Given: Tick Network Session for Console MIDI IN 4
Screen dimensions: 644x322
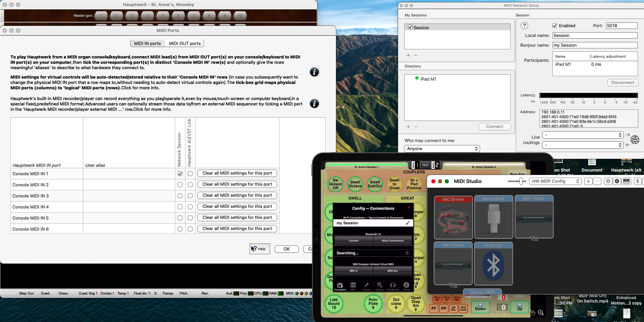Looking at the screenshot, I should pos(180,207).
